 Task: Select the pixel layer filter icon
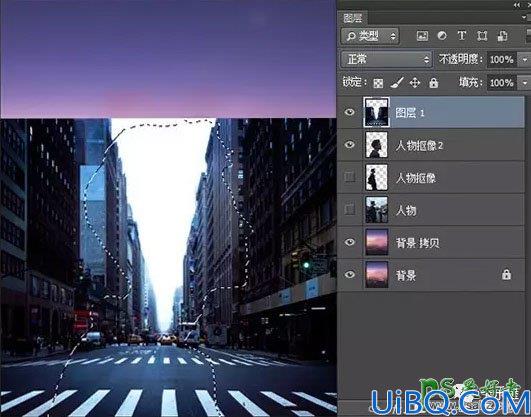[422, 36]
